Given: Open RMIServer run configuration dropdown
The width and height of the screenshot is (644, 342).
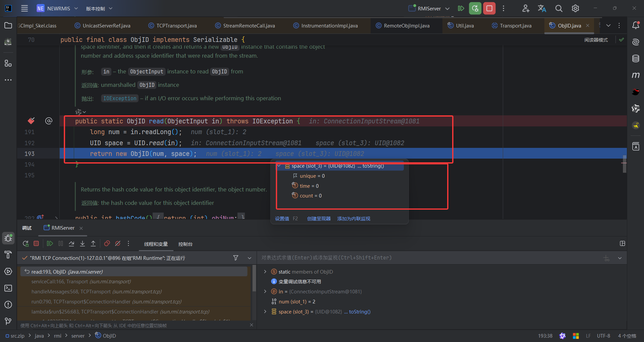Looking at the screenshot, I should (x=429, y=8).
